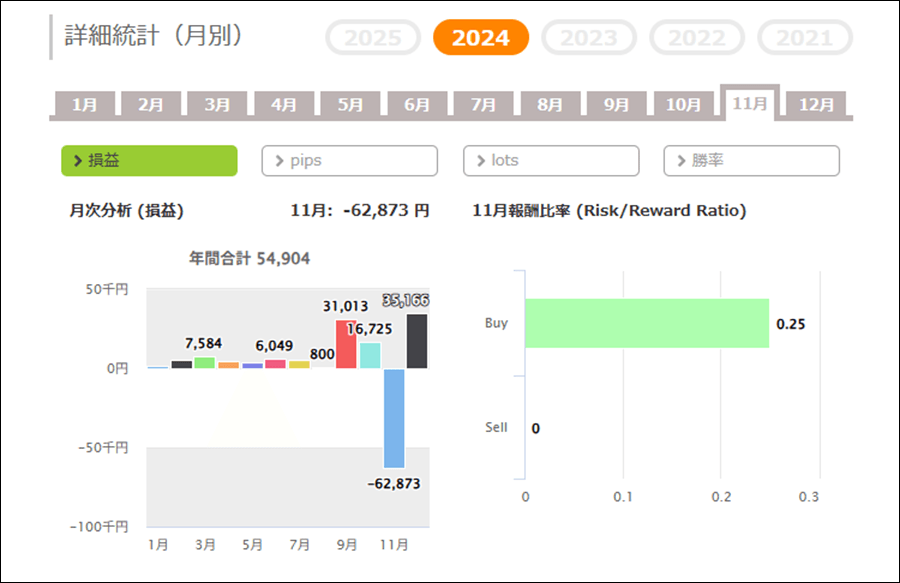
Task: Switch the chart to pips view
Action: click(x=349, y=161)
